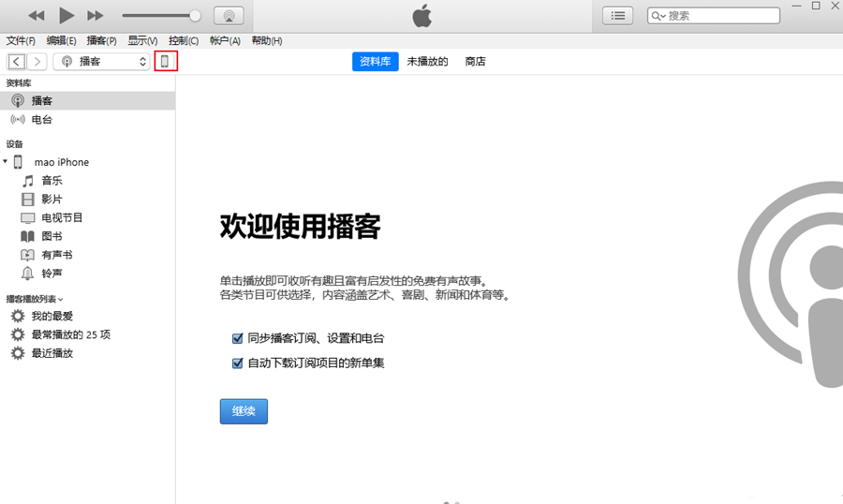
Task: Select 电台 in the sidebar
Action: pyautogui.click(x=88, y=119)
